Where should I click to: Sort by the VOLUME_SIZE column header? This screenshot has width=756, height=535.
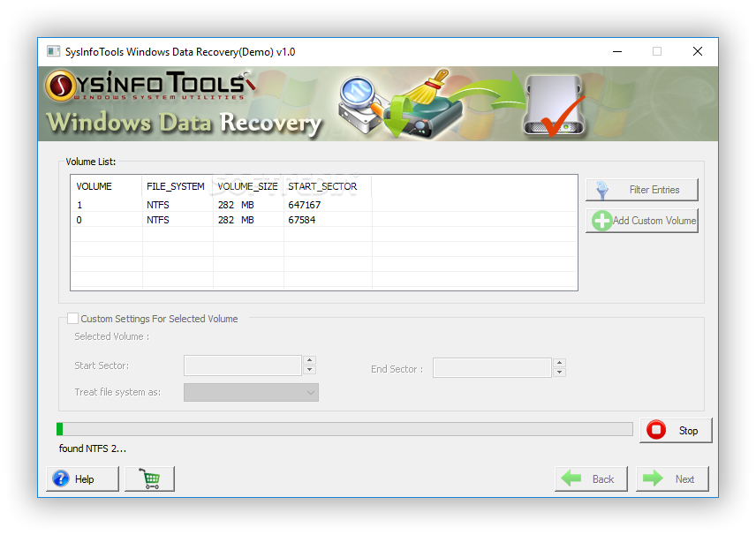(248, 186)
